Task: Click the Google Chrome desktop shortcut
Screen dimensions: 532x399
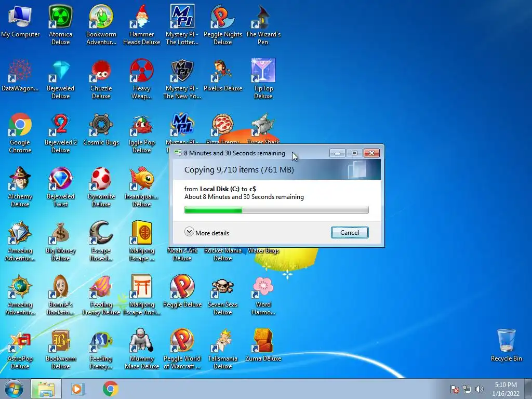Action: tap(20, 132)
